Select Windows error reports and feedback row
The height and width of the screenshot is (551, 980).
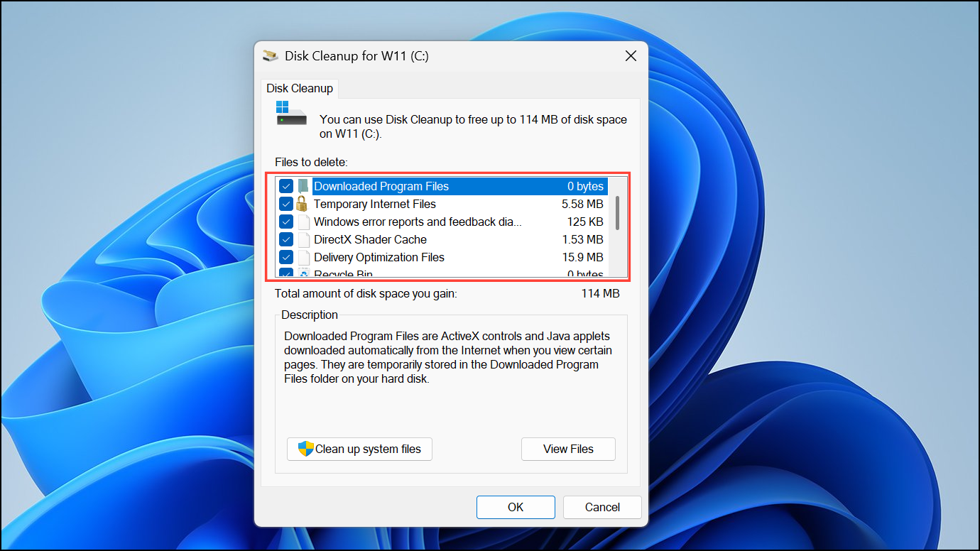point(443,222)
